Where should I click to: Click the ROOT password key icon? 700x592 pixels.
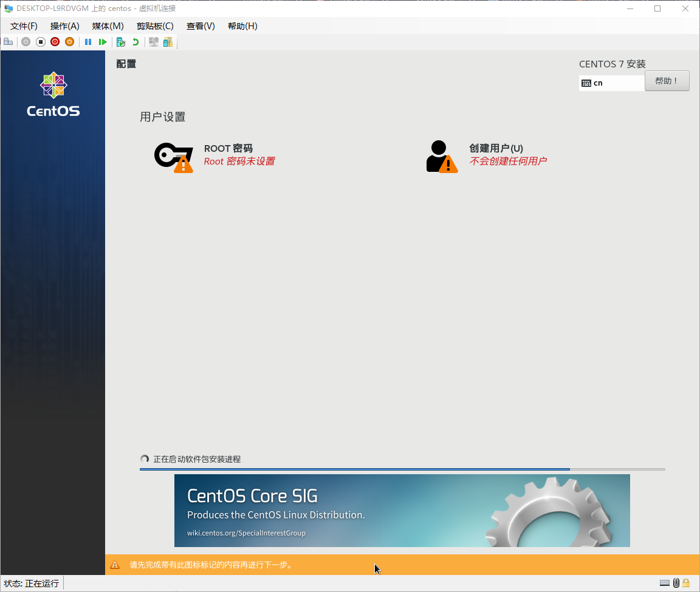(174, 157)
